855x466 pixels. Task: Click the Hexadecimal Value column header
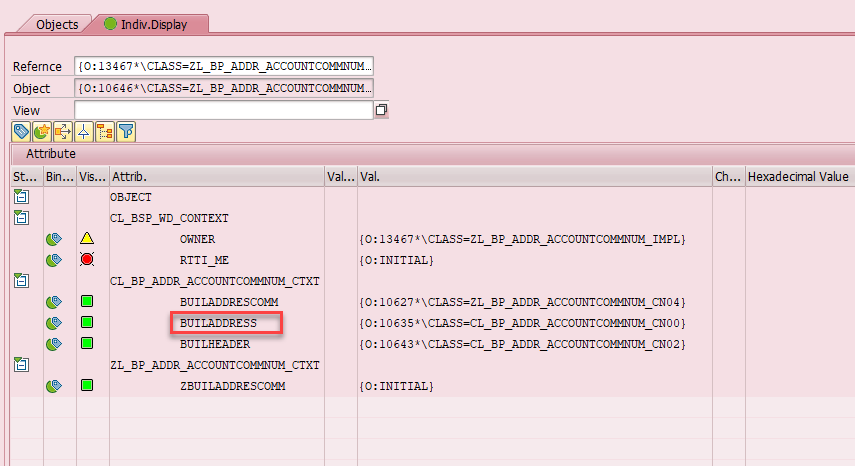(800, 177)
